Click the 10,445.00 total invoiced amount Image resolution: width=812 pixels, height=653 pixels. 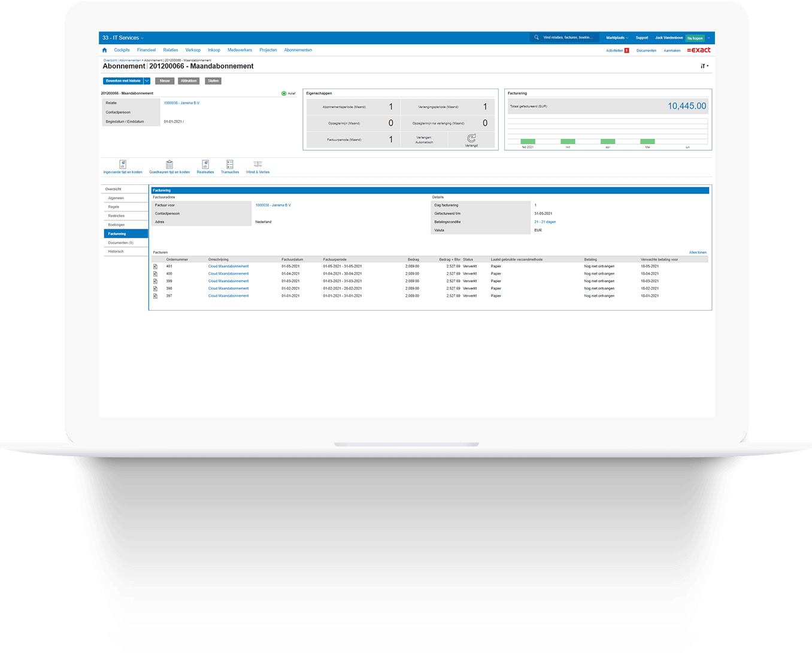[687, 106]
